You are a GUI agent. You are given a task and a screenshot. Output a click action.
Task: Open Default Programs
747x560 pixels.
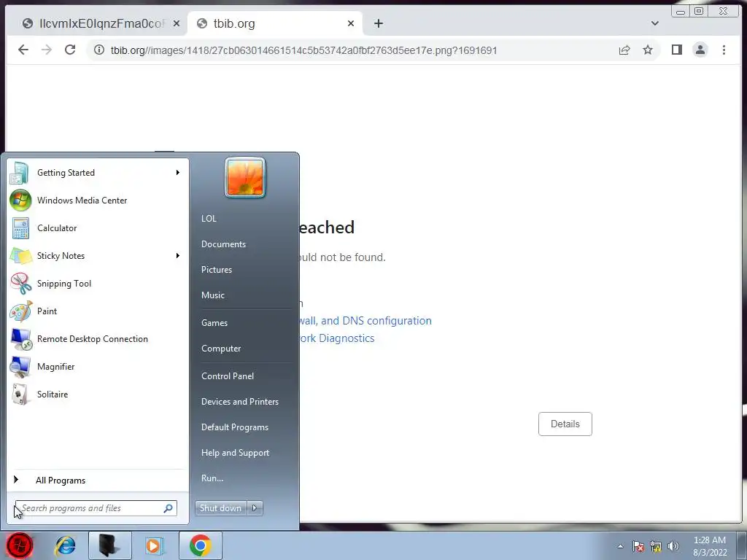[235, 427]
